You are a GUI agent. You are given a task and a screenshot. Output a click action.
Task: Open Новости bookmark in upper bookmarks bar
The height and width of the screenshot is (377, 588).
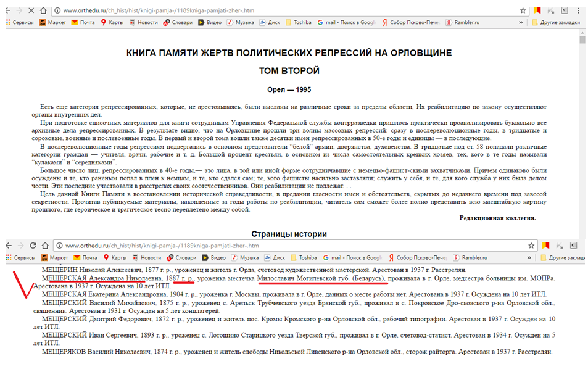click(x=144, y=22)
